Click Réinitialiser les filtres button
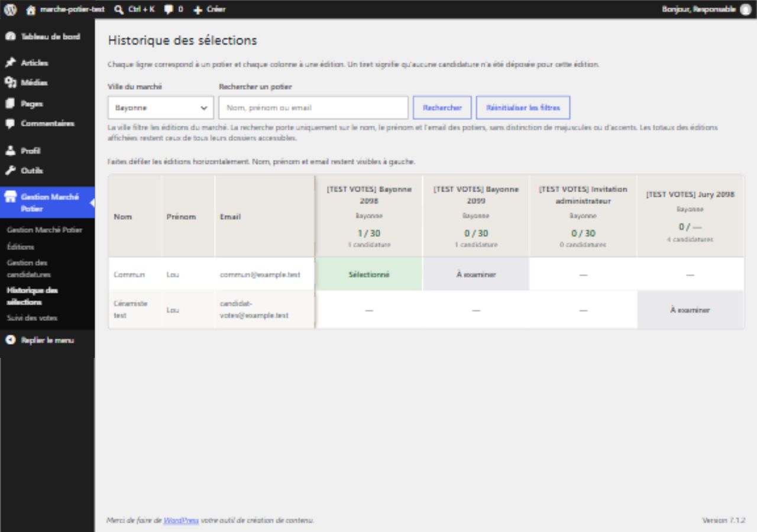Viewport: 757px width, 532px height. [x=523, y=108]
